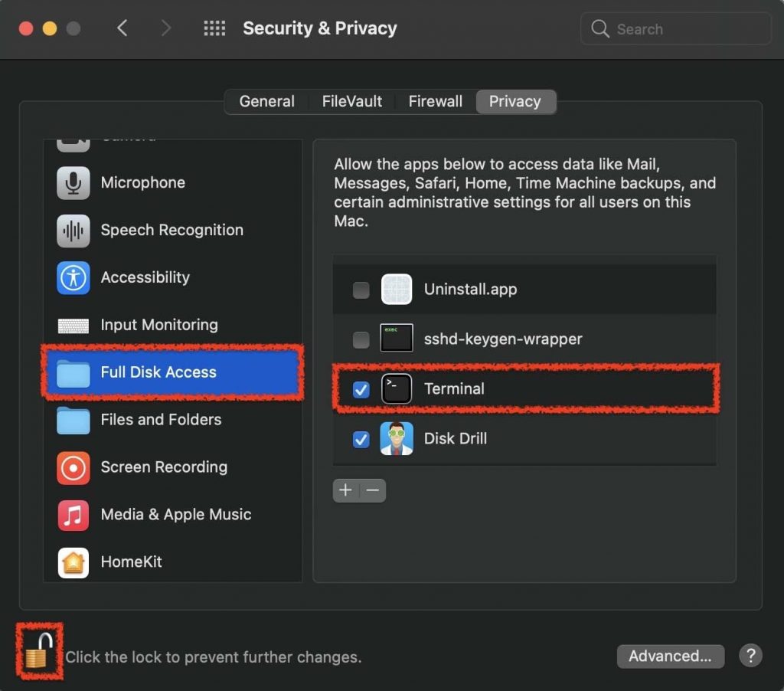The height and width of the screenshot is (691, 784).
Task: Select Screen Recording category
Action: 164,467
